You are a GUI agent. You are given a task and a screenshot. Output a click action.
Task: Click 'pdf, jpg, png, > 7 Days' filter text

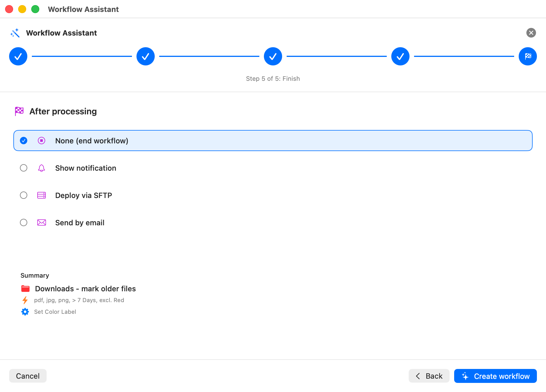coord(79,300)
